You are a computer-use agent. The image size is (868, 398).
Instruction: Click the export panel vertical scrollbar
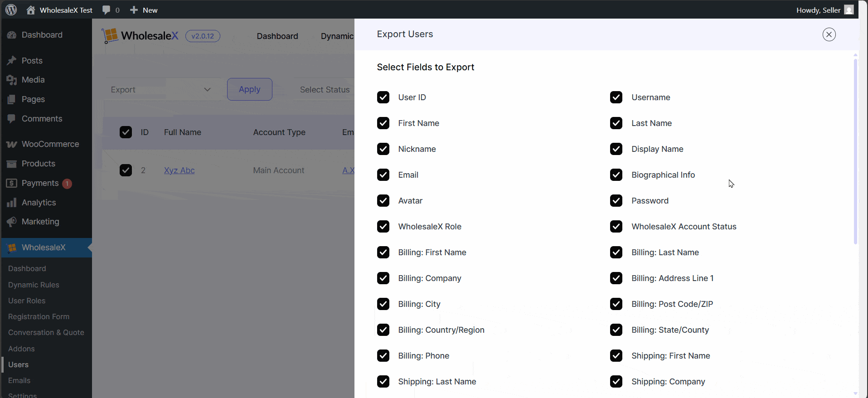coord(855,152)
